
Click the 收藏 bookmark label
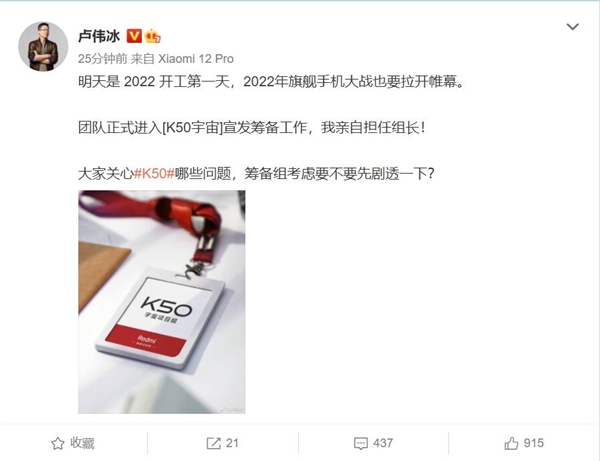pos(82,443)
